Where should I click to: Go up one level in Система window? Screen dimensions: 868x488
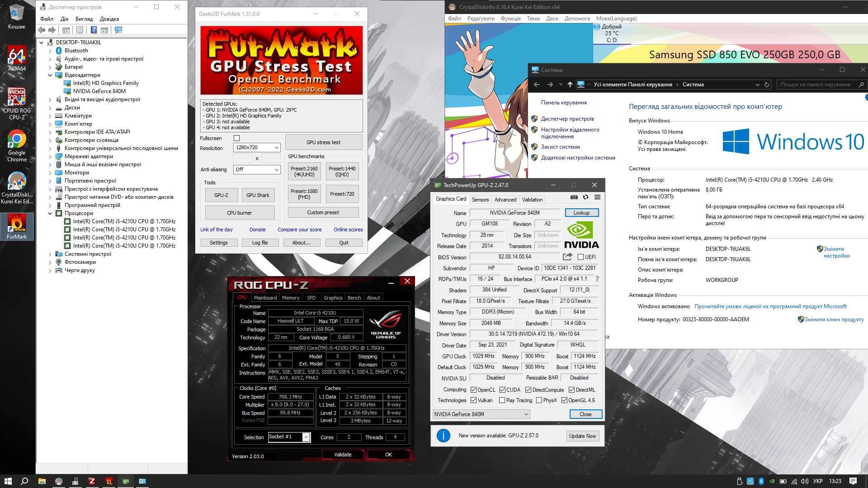click(570, 84)
